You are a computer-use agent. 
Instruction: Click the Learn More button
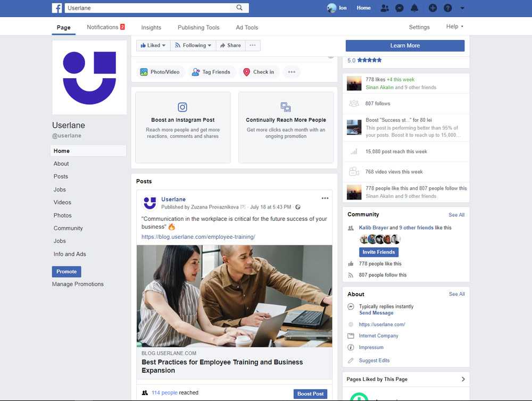coord(405,45)
